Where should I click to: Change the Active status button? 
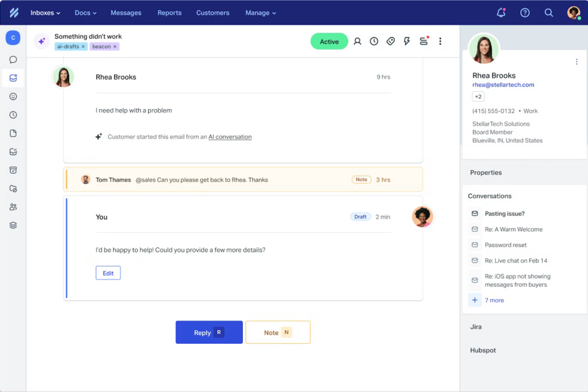pos(329,41)
